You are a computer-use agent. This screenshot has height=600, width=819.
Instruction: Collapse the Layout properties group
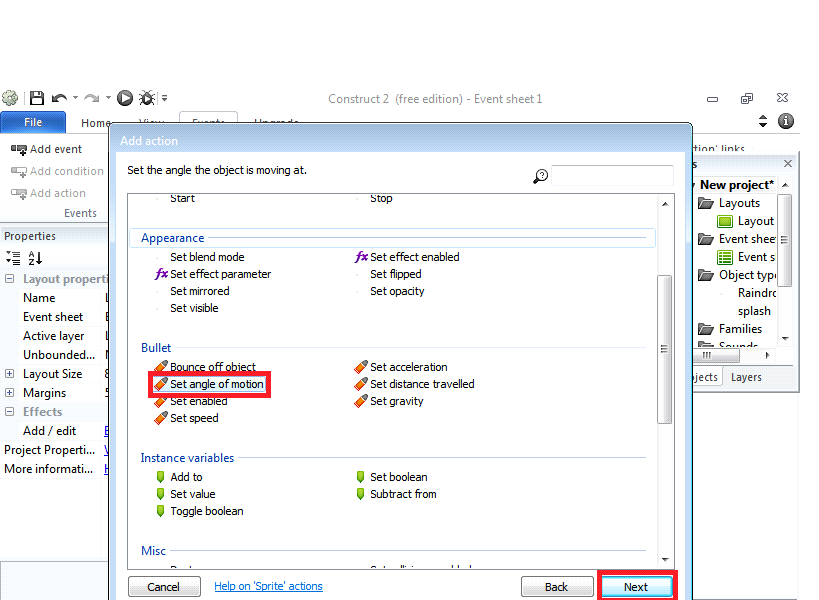click(x=9, y=279)
